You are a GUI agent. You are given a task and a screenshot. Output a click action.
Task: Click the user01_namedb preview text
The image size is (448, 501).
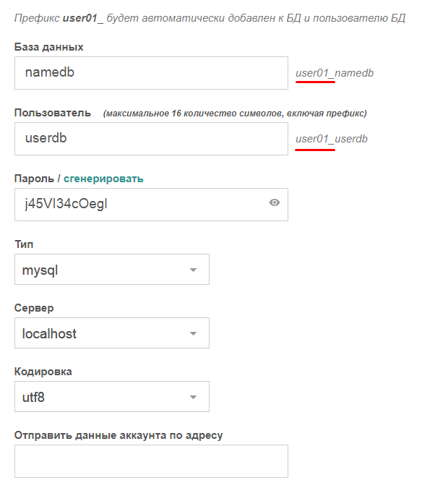coord(335,73)
